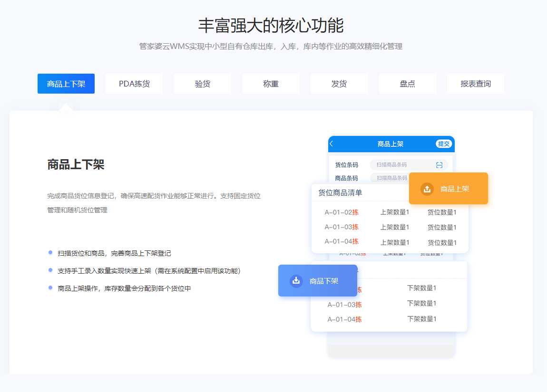Click 上架数量1 in the A-01-02 row
Image resolution: width=547 pixels, height=392 pixels.
pos(394,212)
